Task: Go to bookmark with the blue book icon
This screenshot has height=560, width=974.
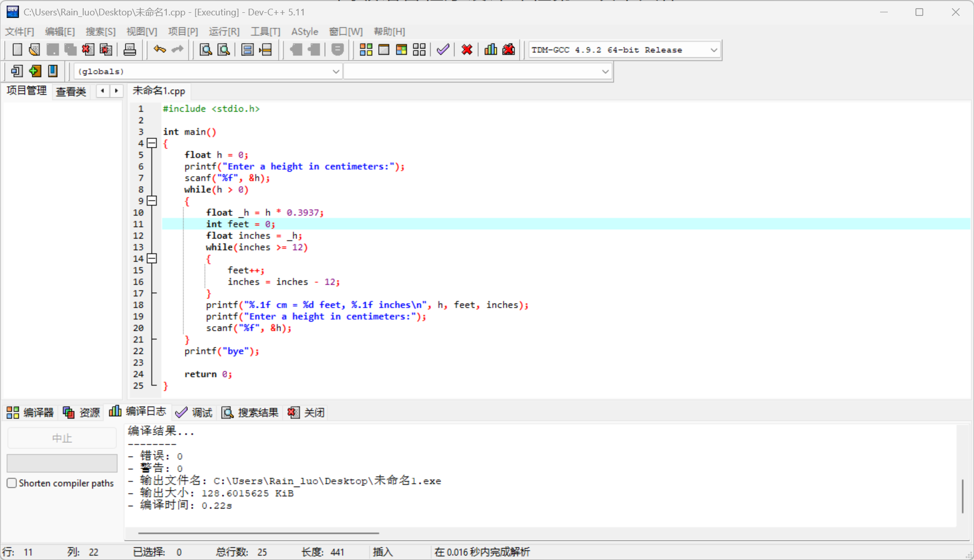Action: 52,71
